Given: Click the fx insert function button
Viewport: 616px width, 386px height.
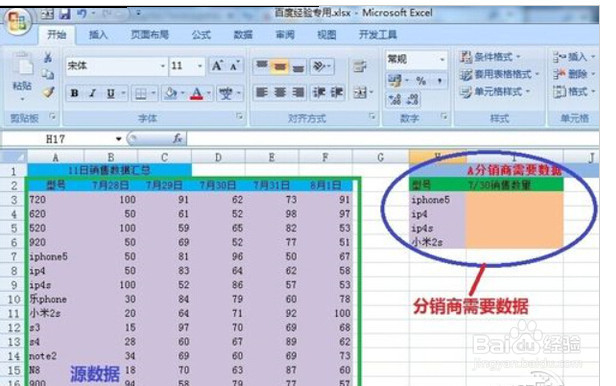Looking at the screenshot, I should pos(177,138).
